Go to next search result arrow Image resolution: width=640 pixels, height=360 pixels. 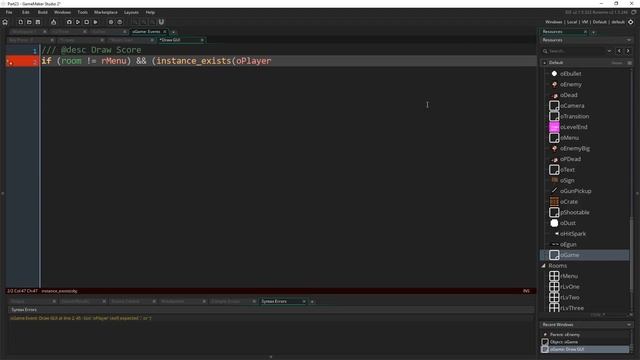[x=628, y=51]
